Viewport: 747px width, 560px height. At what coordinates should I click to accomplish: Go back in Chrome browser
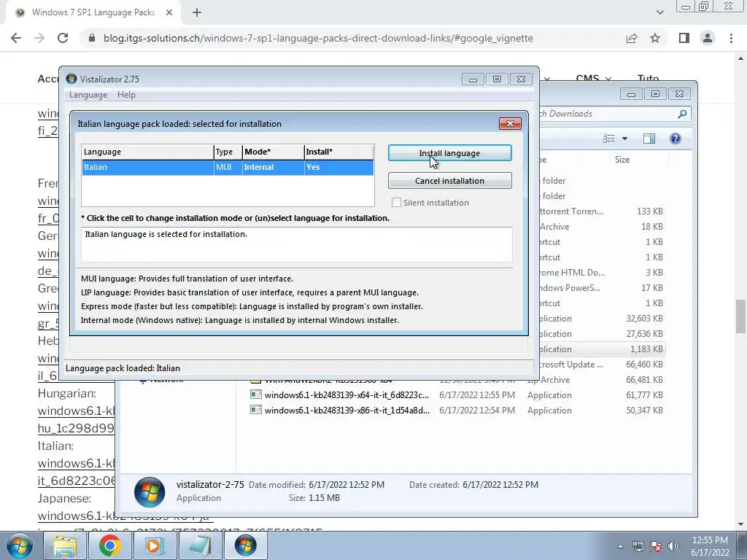pos(16,38)
